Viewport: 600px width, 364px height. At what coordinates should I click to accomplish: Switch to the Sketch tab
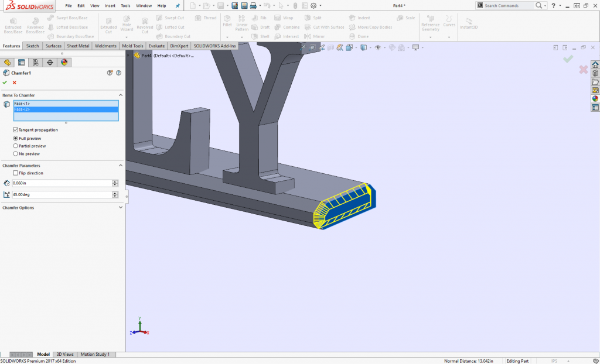33,46
